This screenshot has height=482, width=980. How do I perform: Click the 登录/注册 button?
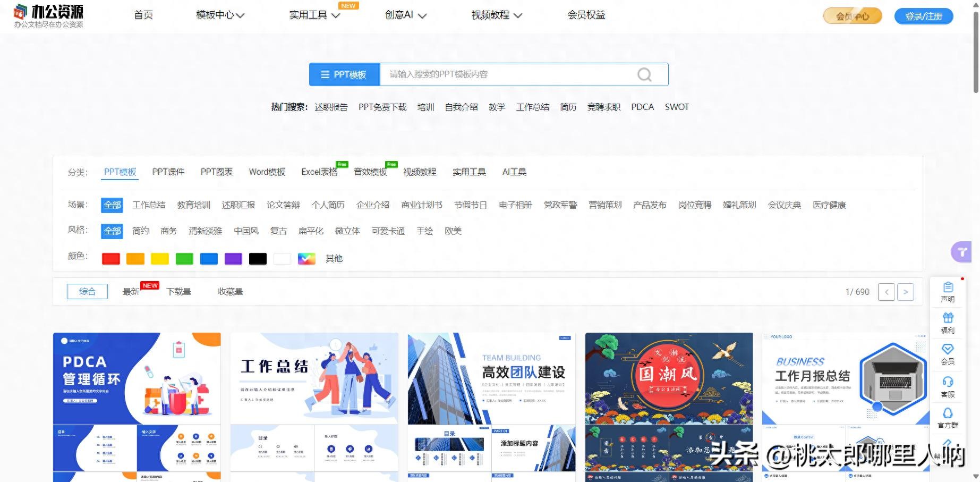923,16
